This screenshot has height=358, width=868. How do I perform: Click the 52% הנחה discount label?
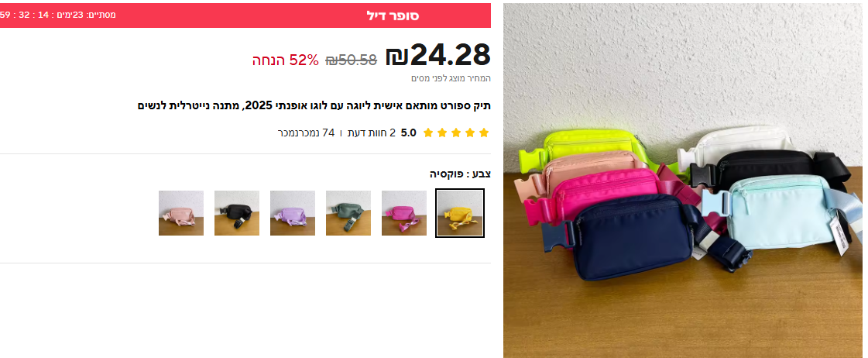tap(286, 60)
